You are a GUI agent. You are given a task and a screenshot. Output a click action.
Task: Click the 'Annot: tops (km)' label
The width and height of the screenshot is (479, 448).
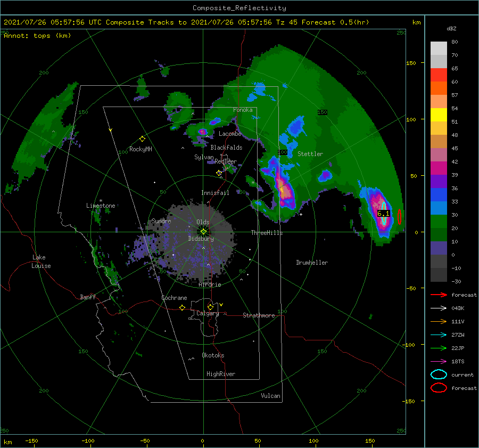(x=37, y=36)
